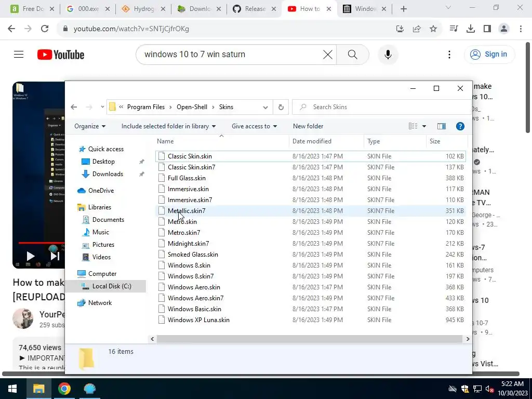Sort files by Size column header
Screen dimensions: 532x399
(x=446, y=141)
